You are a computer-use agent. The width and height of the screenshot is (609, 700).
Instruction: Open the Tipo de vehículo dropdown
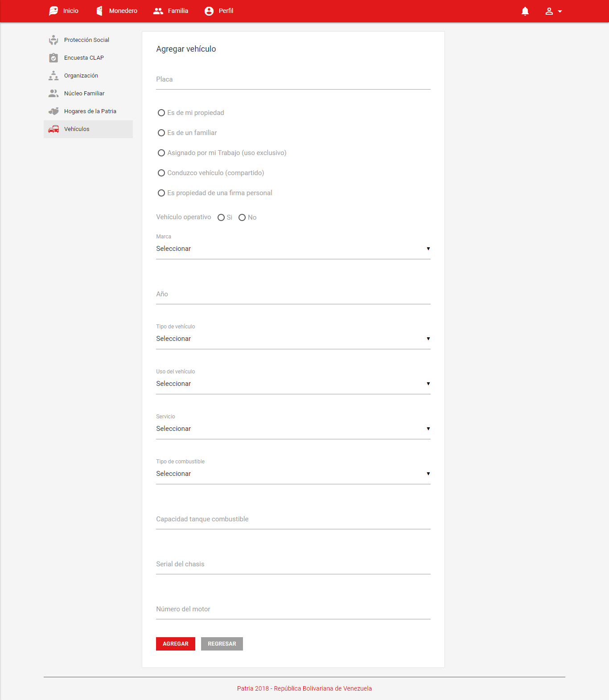(x=293, y=339)
